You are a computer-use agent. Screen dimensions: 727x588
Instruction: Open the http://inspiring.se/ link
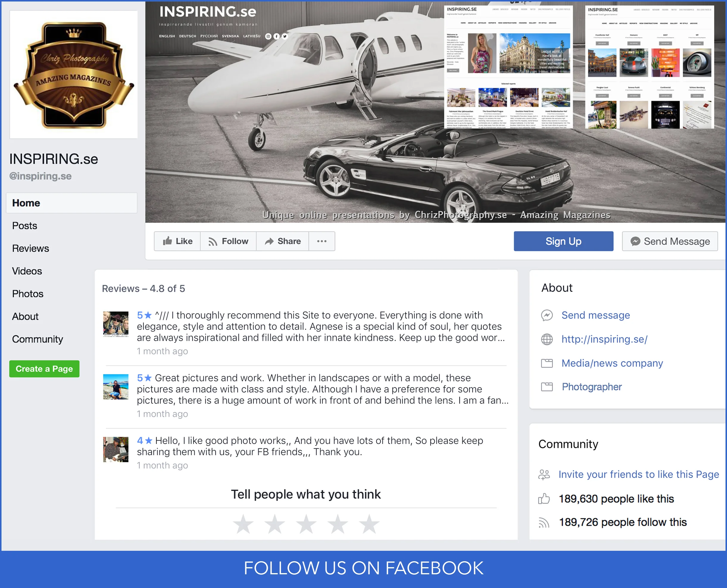click(604, 339)
